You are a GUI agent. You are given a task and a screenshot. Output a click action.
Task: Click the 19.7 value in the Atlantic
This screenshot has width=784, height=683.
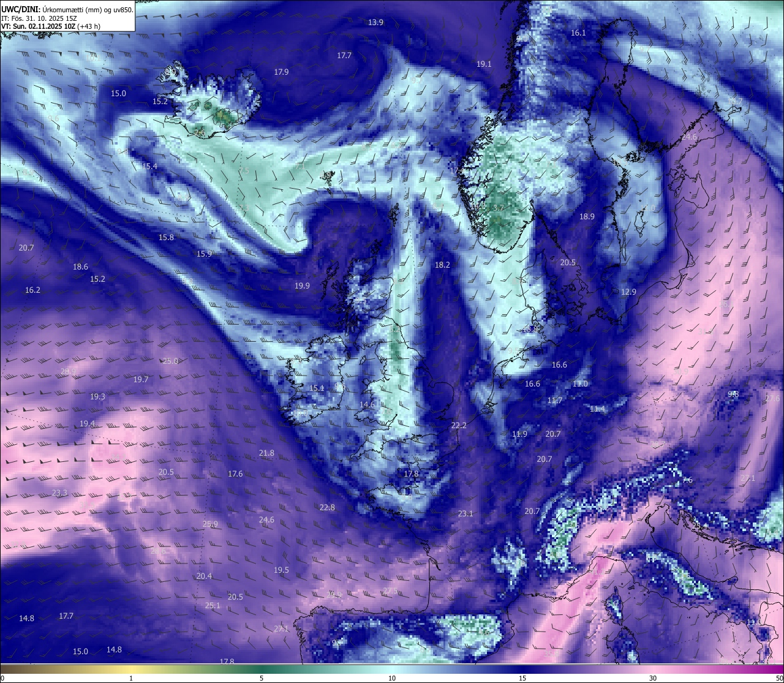(x=141, y=379)
